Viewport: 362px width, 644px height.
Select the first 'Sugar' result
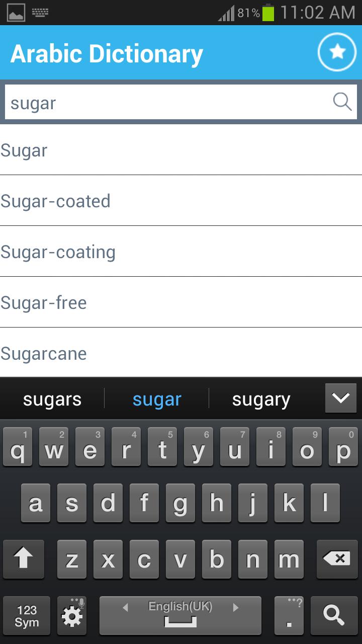tap(181, 150)
